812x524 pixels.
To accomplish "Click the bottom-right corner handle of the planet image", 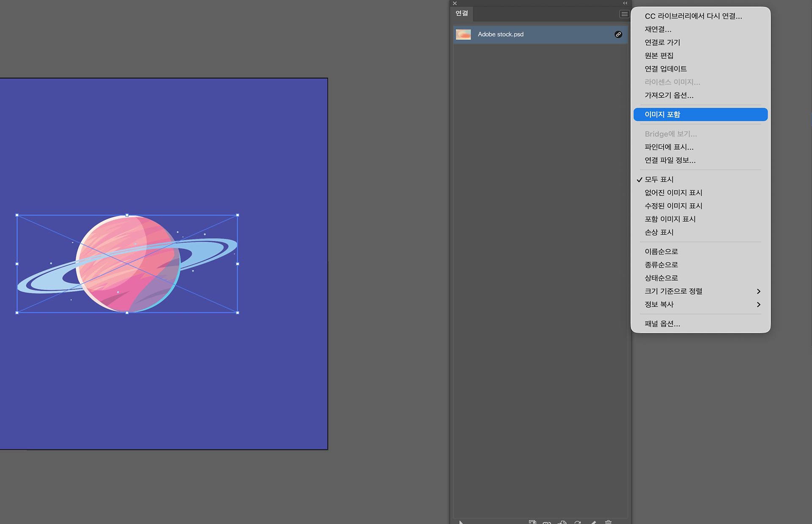I will click(238, 313).
